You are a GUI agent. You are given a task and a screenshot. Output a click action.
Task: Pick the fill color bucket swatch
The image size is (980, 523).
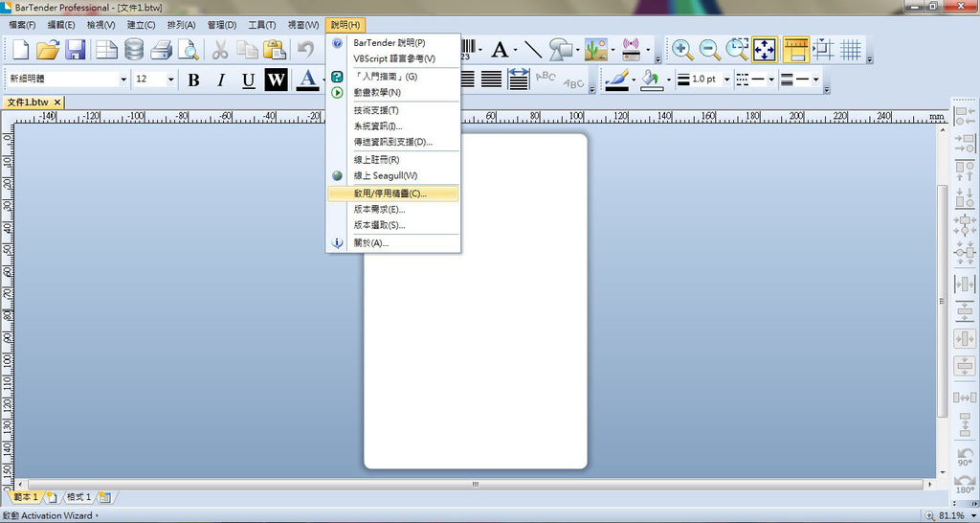[651, 80]
